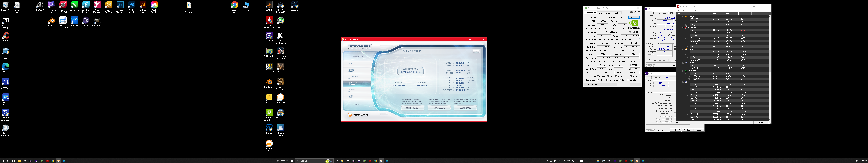
Task: Toggle the Ray Tracing checkbox in GPU-Z
Action: point(608,80)
